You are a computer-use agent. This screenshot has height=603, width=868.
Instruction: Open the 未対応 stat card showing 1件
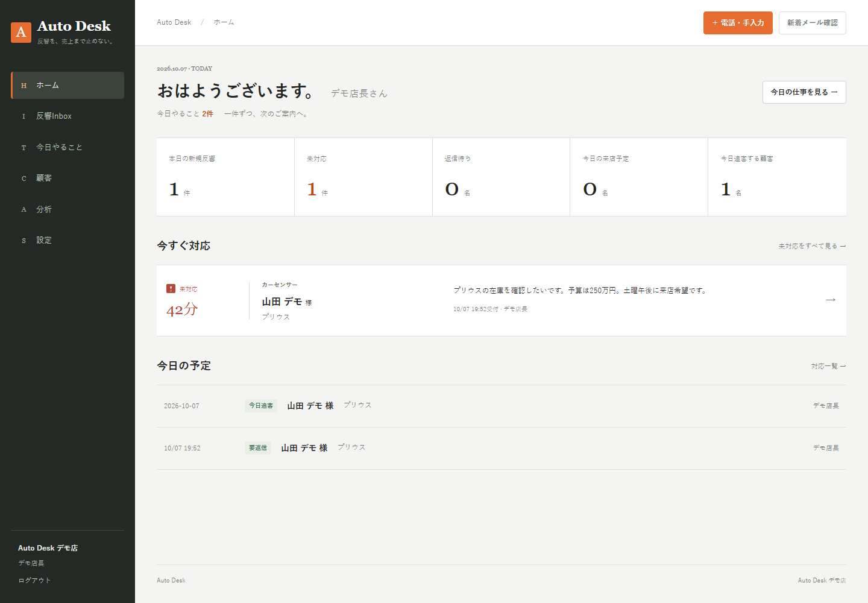pyautogui.click(x=363, y=177)
